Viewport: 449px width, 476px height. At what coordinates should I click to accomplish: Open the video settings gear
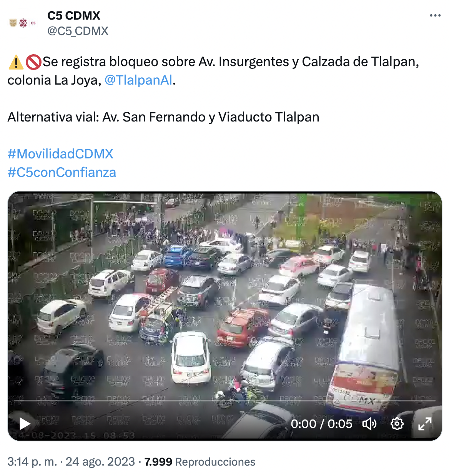point(397,424)
